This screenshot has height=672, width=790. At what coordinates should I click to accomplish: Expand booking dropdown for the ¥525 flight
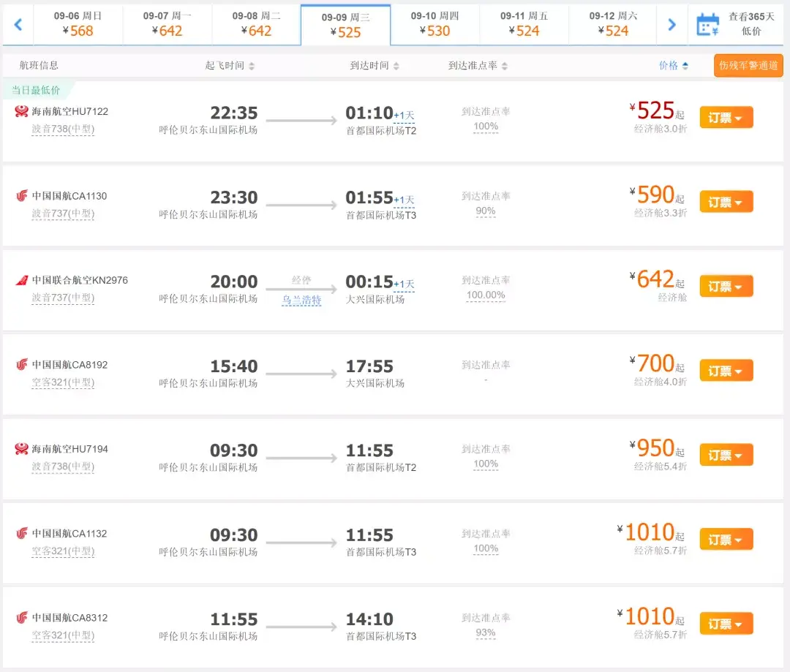[726, 118]
